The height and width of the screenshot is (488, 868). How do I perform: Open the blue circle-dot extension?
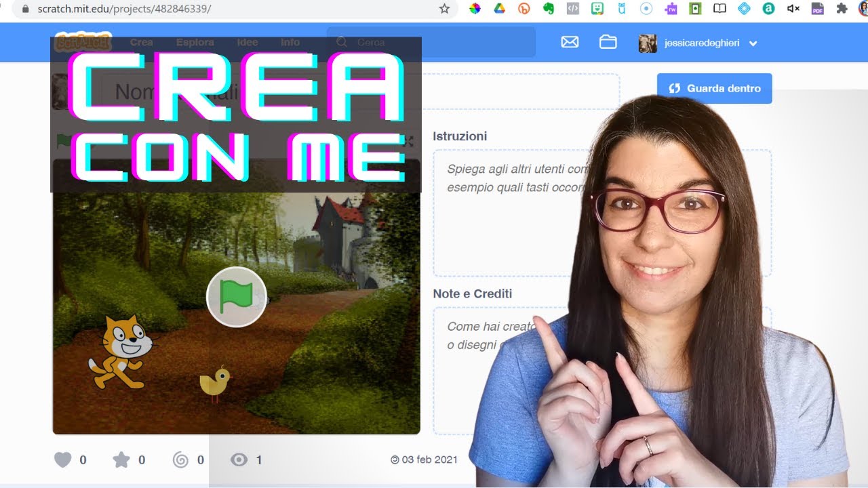646,9
